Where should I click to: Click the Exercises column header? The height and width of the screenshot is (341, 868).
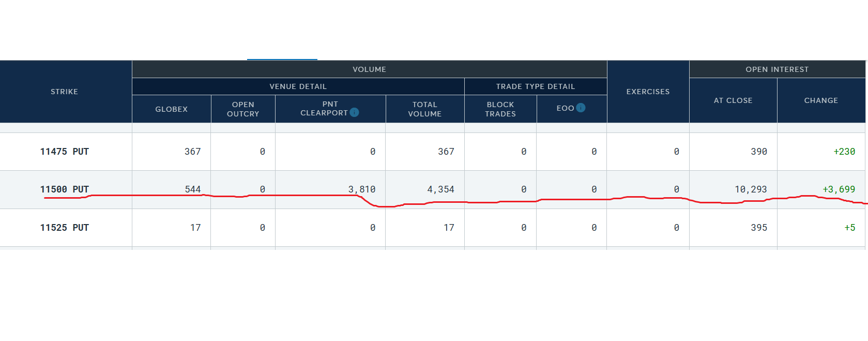(x=648, y=92)
